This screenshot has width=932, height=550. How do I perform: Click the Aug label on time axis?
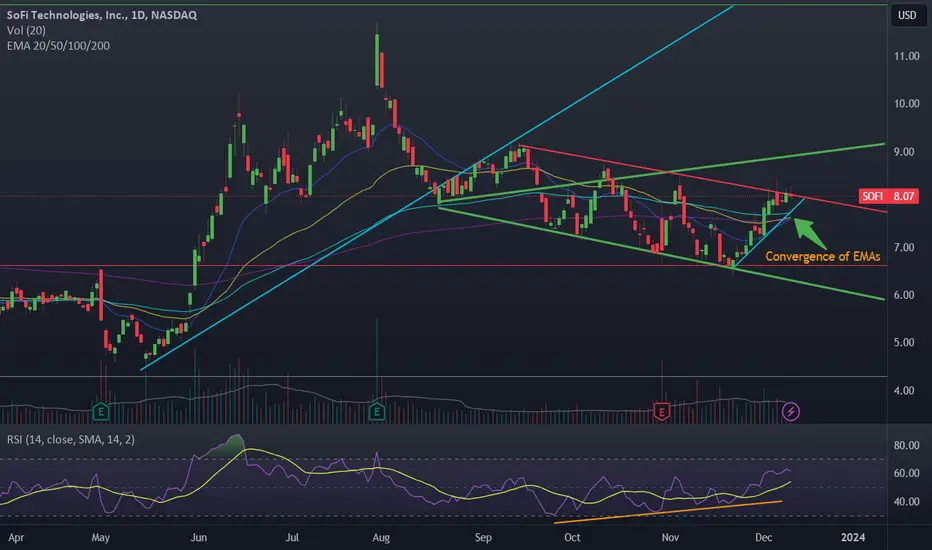point(381,538)
